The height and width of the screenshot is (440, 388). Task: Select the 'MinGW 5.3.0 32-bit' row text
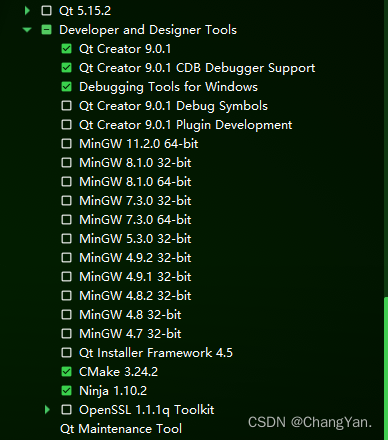[x=135, y=239]
